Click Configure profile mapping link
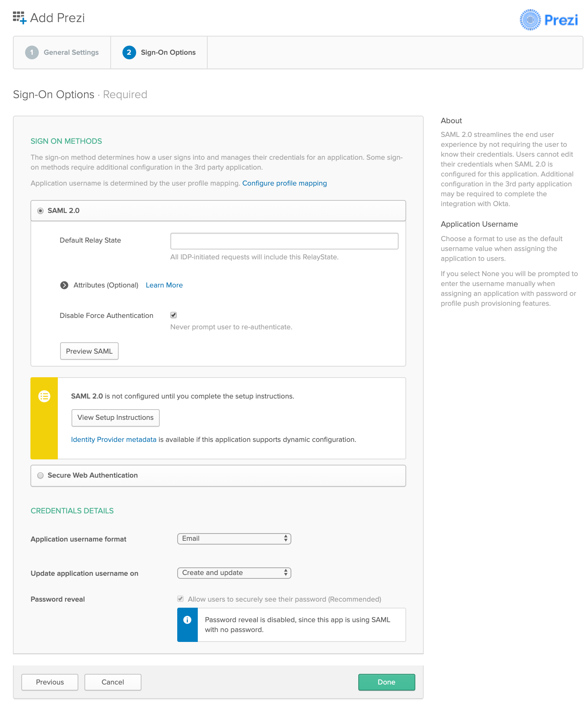The image size is (588, 702). tap(284, 183)
